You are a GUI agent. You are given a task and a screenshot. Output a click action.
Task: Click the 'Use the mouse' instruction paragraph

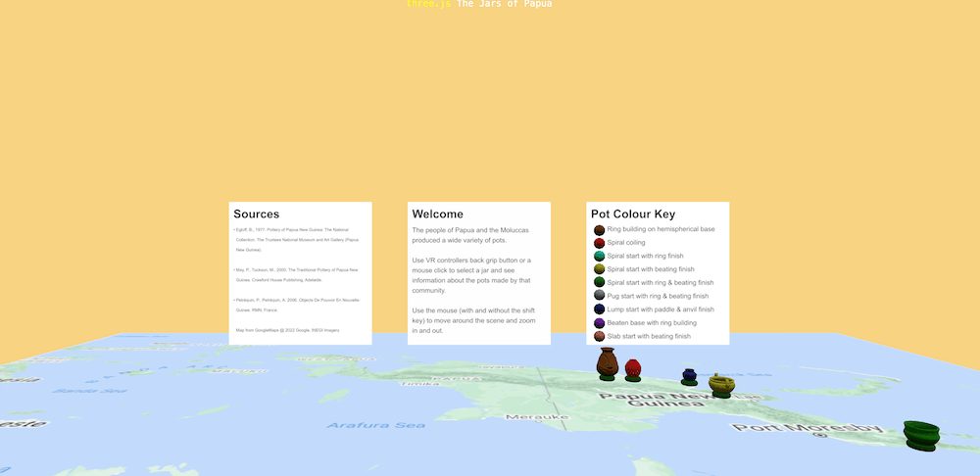coord(473,320)
